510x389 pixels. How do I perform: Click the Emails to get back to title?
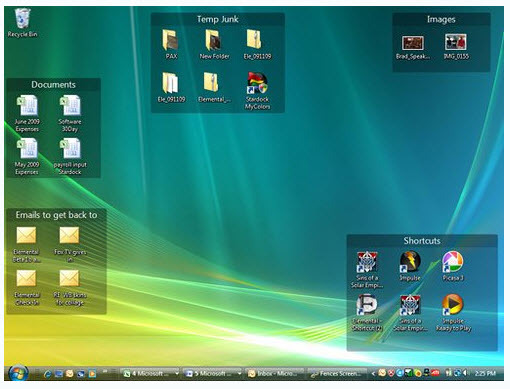[x=56, y=215]
